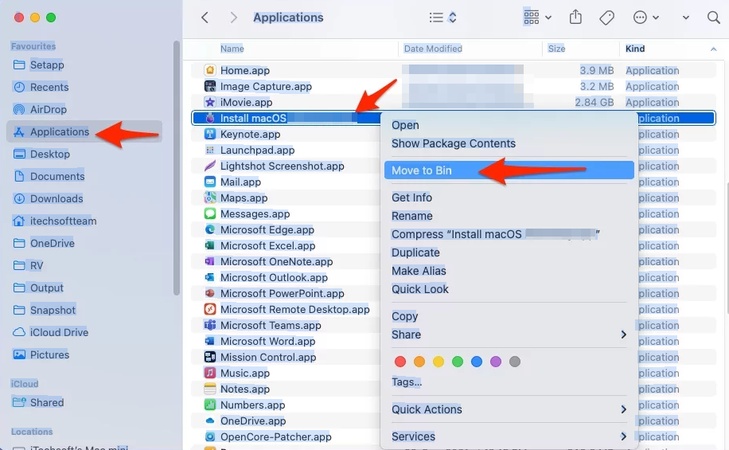Image resolution: width=729 pixels, height=450 pixels.
Task: Apply the orange tag color
Action: coord(419,361)
